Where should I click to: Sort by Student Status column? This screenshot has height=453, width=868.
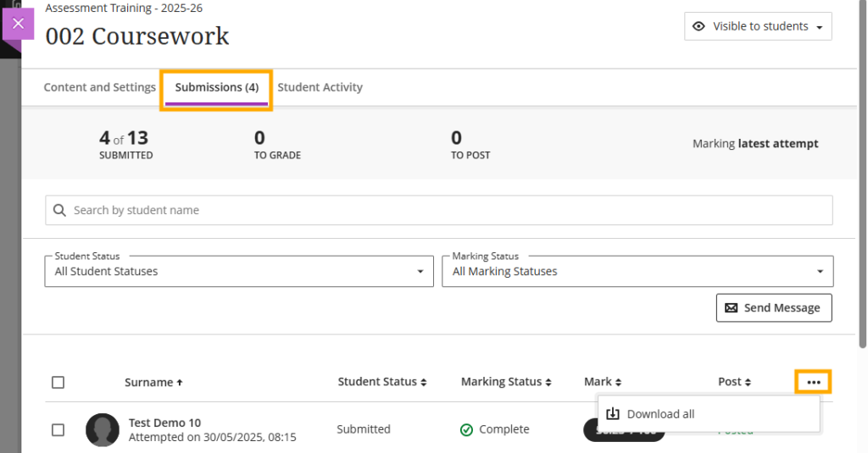point(382,382)
